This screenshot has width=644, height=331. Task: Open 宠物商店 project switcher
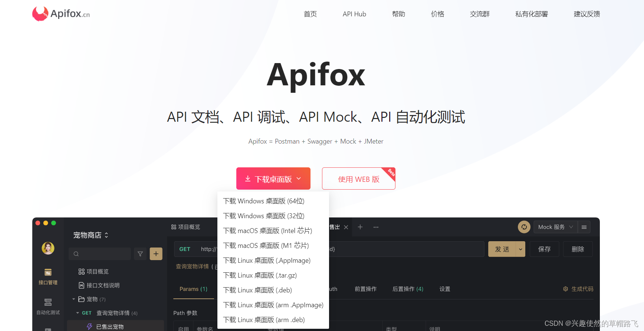pyautogui.click(x=91, y=235)
